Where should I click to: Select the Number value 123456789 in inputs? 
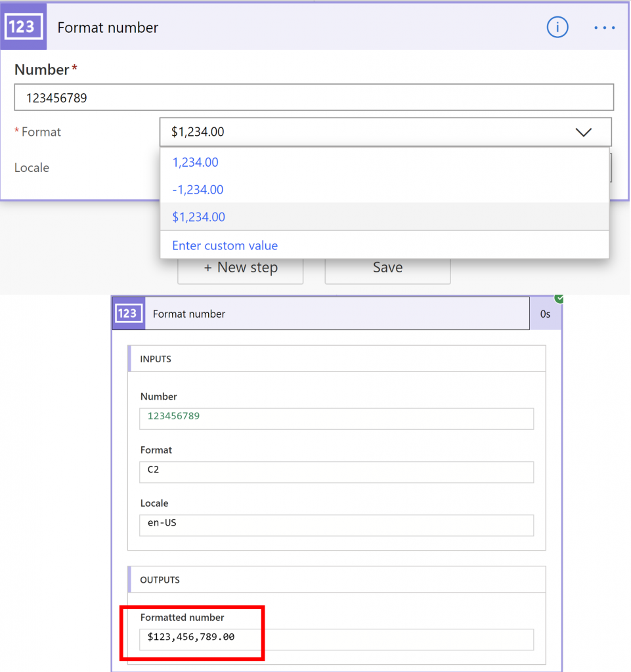click(336, 419)
